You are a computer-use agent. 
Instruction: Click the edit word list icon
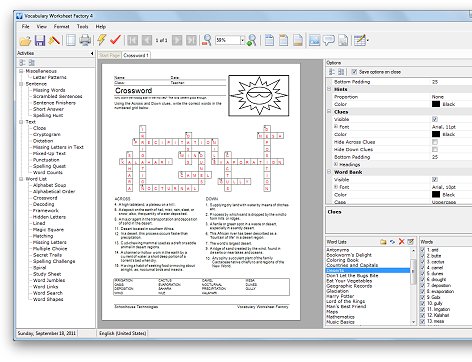pyautogui.click(x=411, y=242)
